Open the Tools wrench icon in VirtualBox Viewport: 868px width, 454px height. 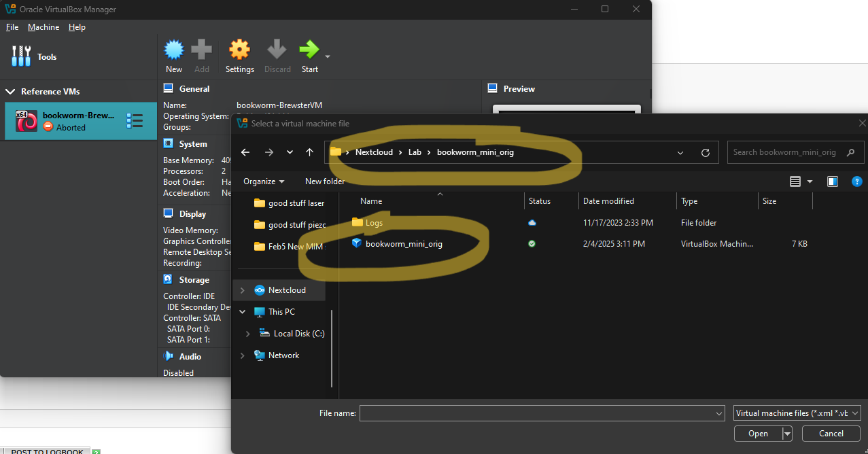22,56
